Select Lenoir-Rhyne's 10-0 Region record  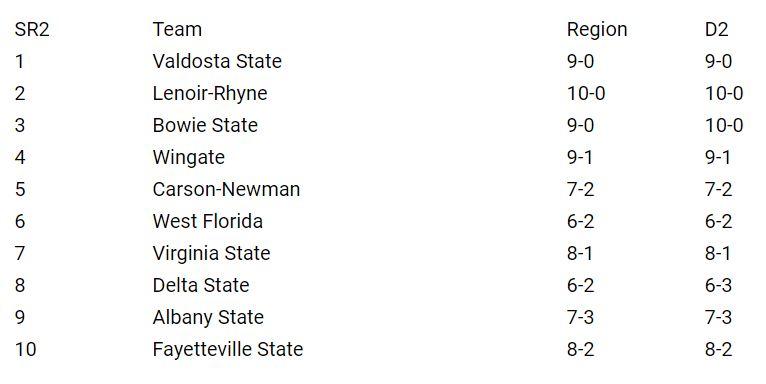coord(586,94)
